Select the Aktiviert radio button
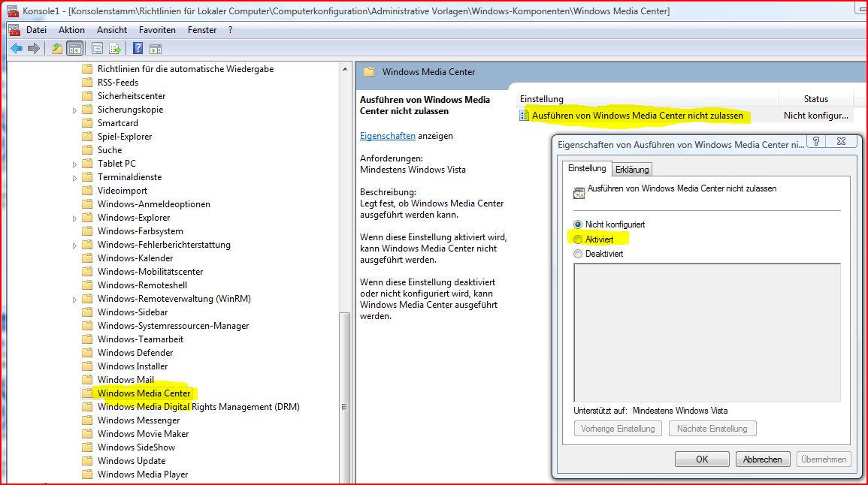 pos(578,239)
